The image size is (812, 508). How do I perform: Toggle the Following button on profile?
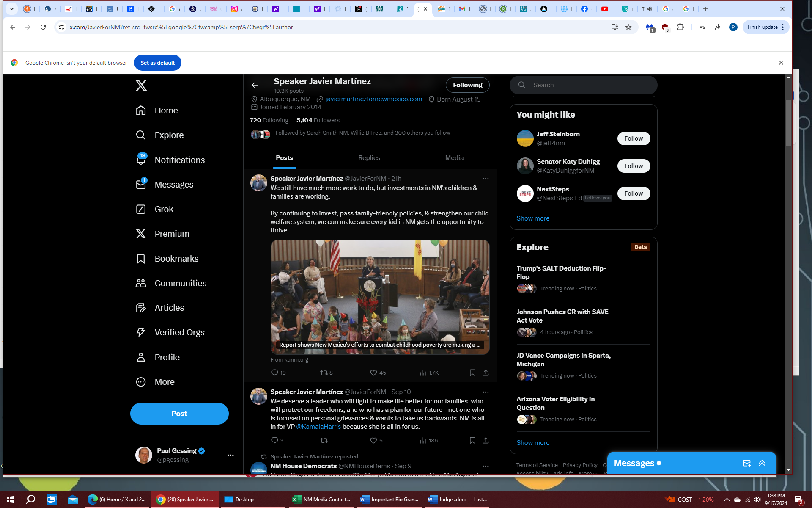pyautogui.click(x=467, y=85)
